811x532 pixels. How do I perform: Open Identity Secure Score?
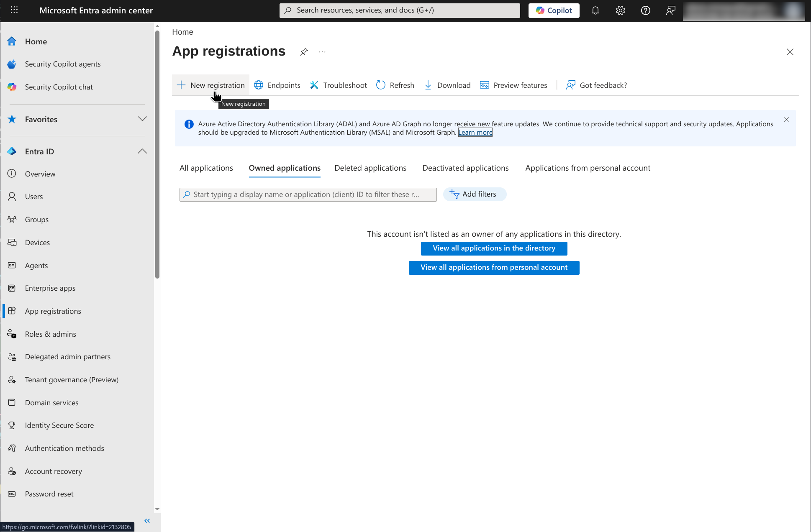click(x=59, y=425)
